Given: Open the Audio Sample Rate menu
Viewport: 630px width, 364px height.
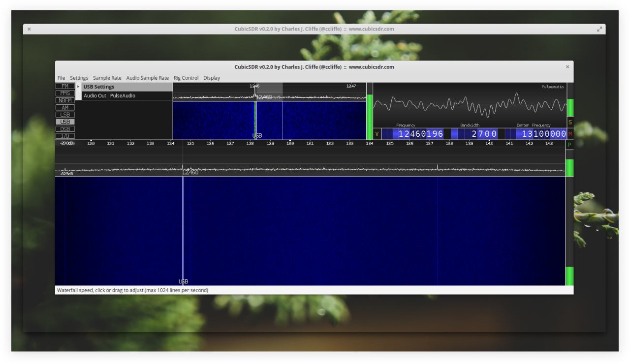Looking at the screenshot, I should pyautogui.click(x=147, y=78).
